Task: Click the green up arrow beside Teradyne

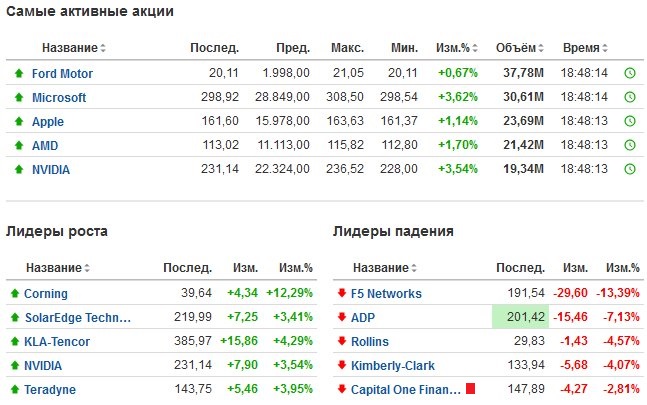Action: pos(14,389)
